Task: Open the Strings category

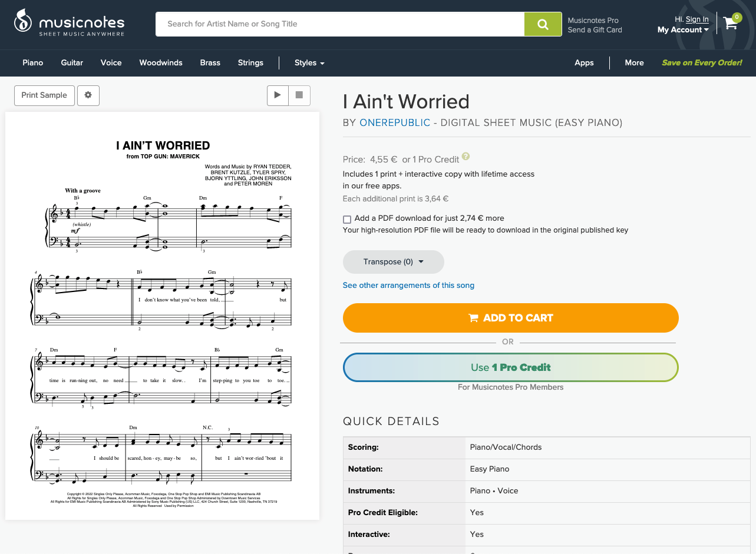Action: tap(250, 63)
